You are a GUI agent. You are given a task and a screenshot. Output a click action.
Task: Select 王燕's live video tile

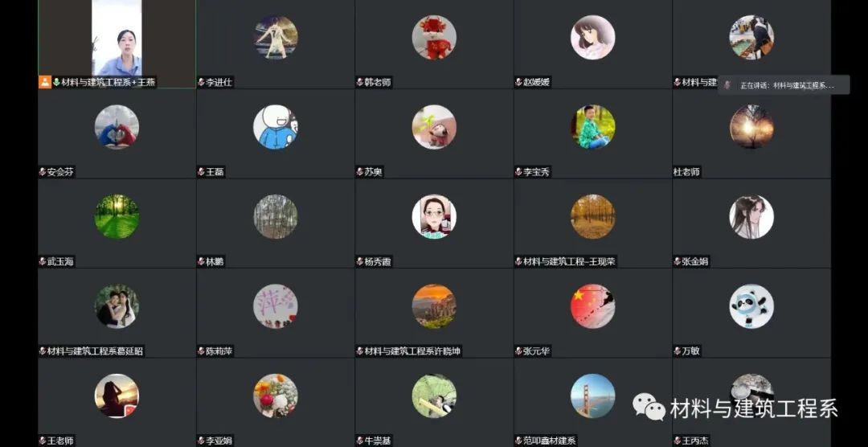point(117,43)
